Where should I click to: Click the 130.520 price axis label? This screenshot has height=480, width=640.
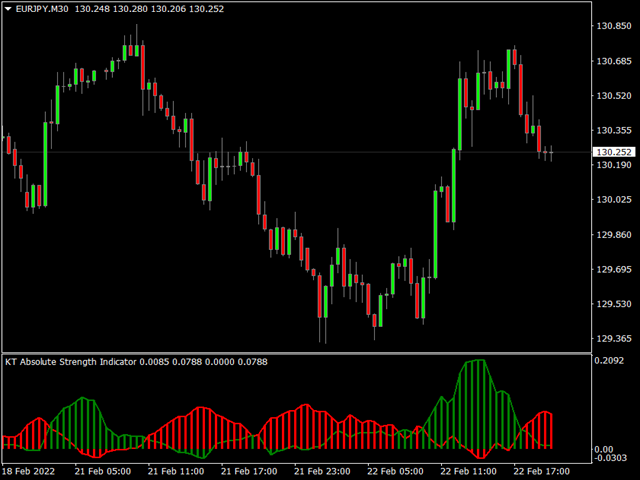(614, 96)
